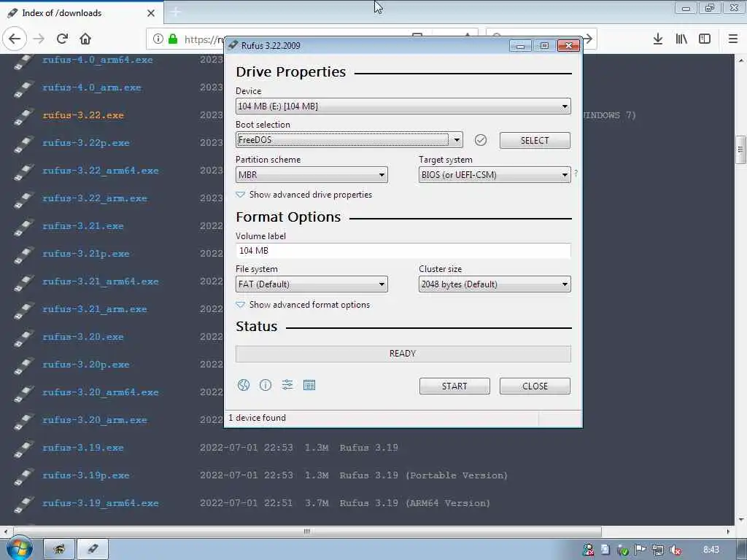Open rufus-3.21.exe link

tap(83, 226)
